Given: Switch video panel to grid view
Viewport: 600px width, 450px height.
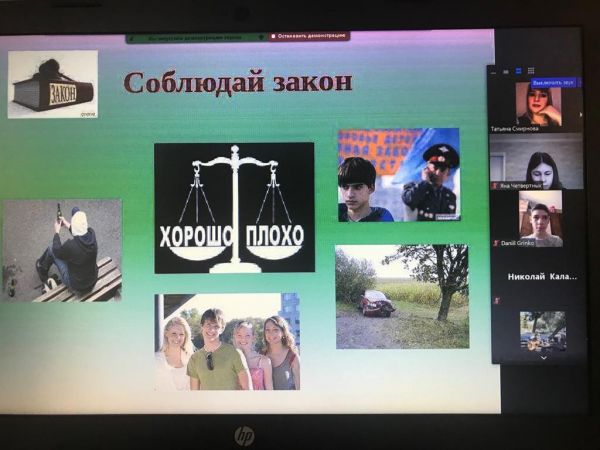Looking at the screenshot, I should pyautogui.click(x=531, y=71).
